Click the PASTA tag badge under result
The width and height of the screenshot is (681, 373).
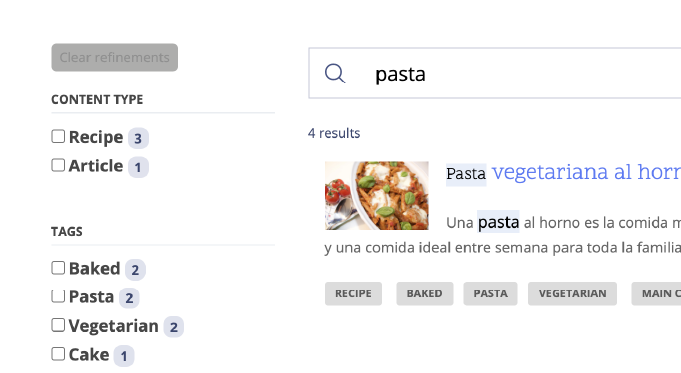click(x=490, y=294)
